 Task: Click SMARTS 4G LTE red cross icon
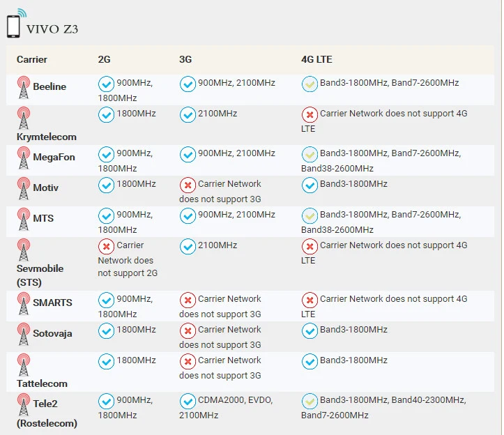[310, 300]
